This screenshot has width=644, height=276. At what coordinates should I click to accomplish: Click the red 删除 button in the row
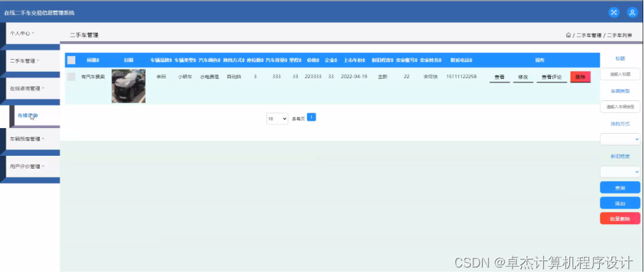pos(580,78)
